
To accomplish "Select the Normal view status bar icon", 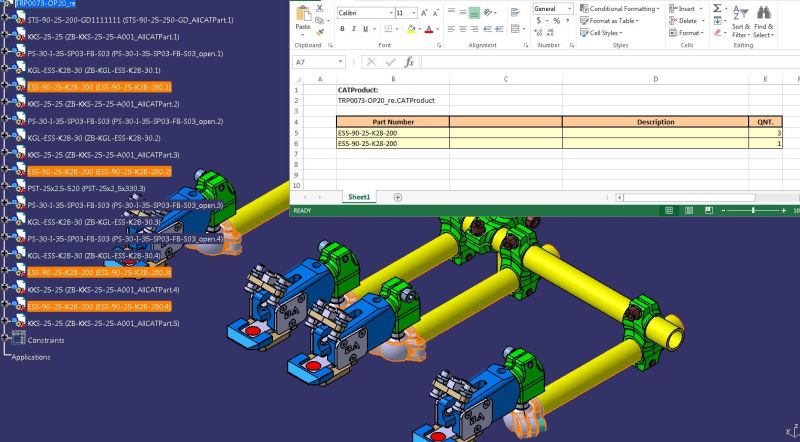I will [x=669, y=210].
